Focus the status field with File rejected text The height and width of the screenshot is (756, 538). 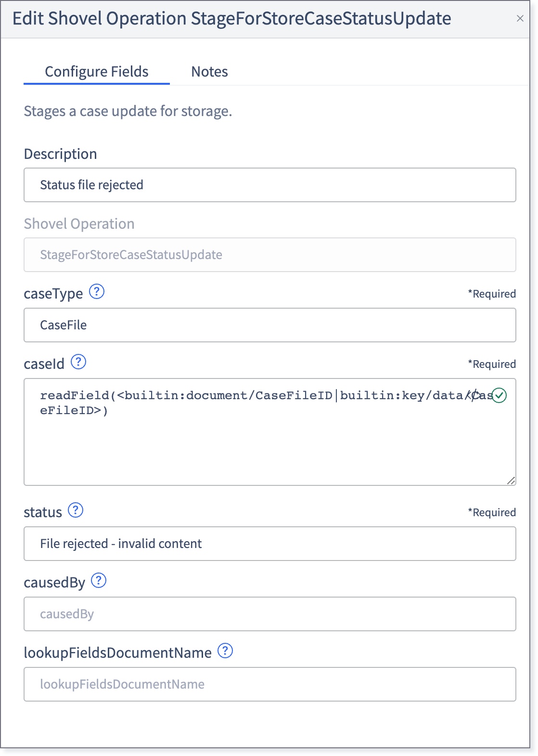click(x=270, y=544)
